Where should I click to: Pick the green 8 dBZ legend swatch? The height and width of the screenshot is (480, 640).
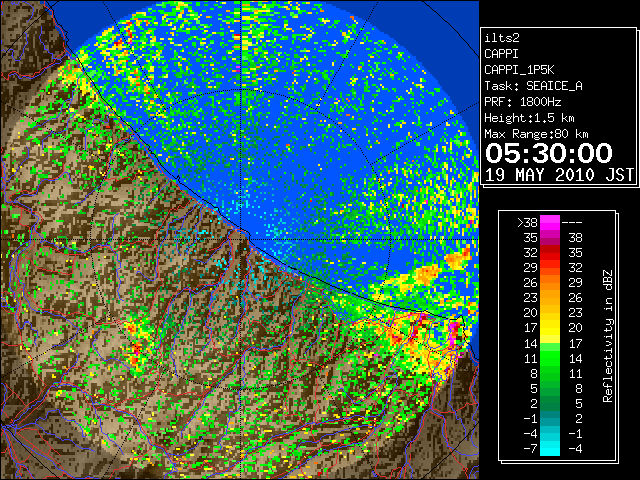click(550, 373)
